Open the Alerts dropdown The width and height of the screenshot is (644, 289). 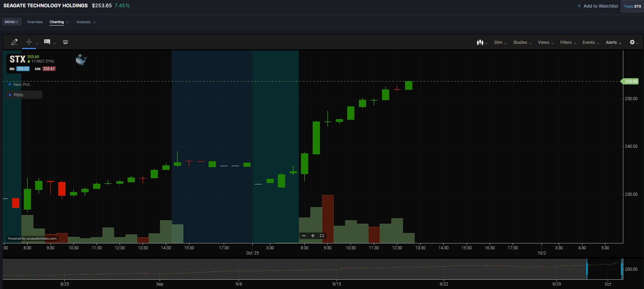tap(614, 42)
